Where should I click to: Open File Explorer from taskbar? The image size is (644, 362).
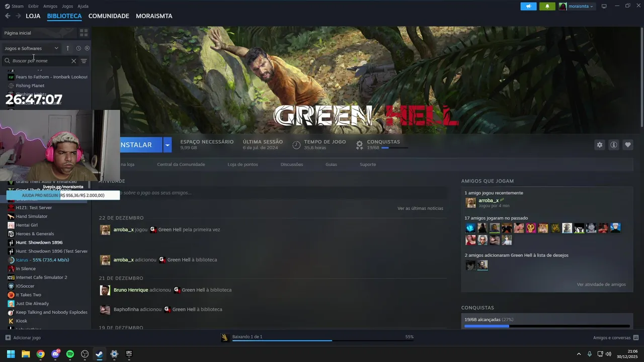26,354
